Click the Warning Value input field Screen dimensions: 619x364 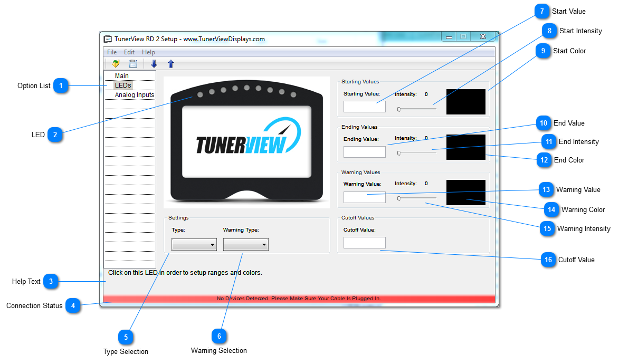point(364,197)
